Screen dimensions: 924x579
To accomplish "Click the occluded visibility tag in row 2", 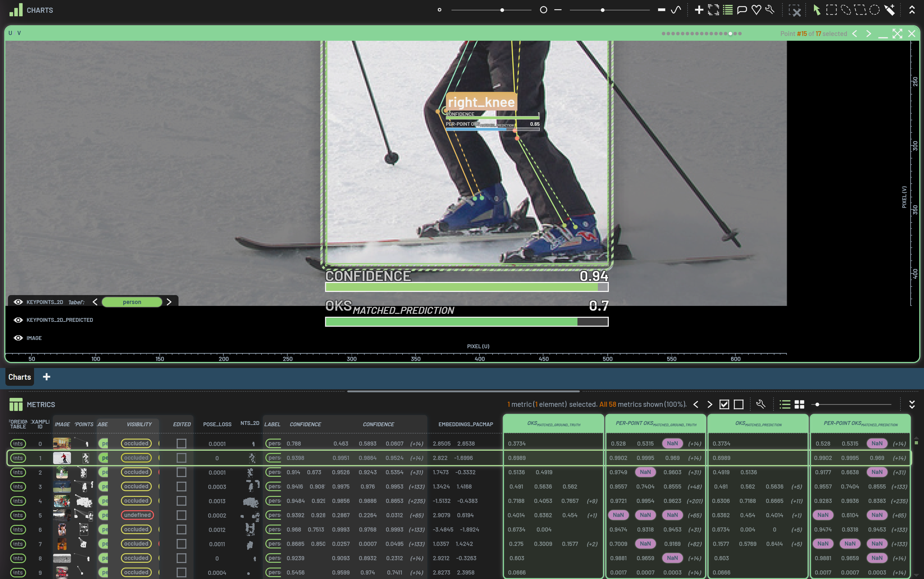I will coord(136,472).
